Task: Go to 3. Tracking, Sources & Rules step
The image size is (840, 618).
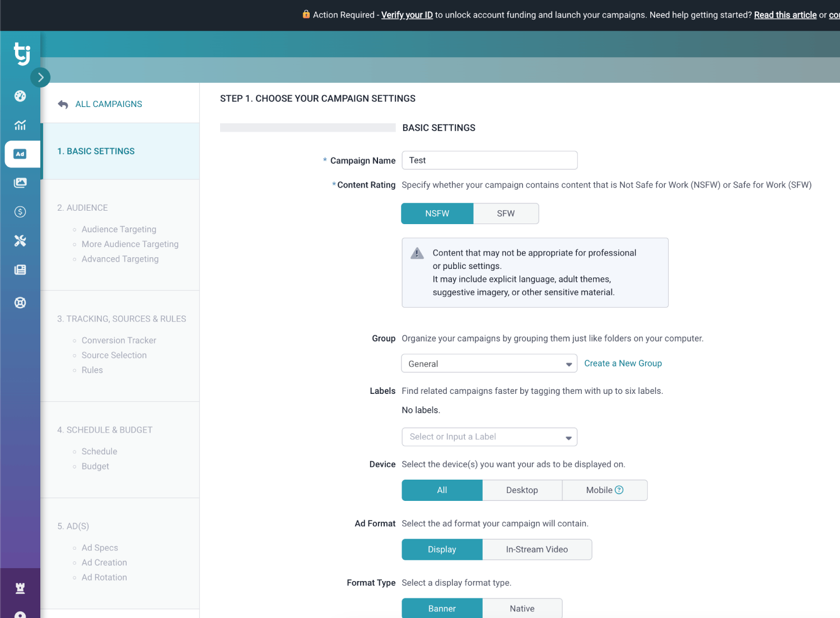Action: 122,319
